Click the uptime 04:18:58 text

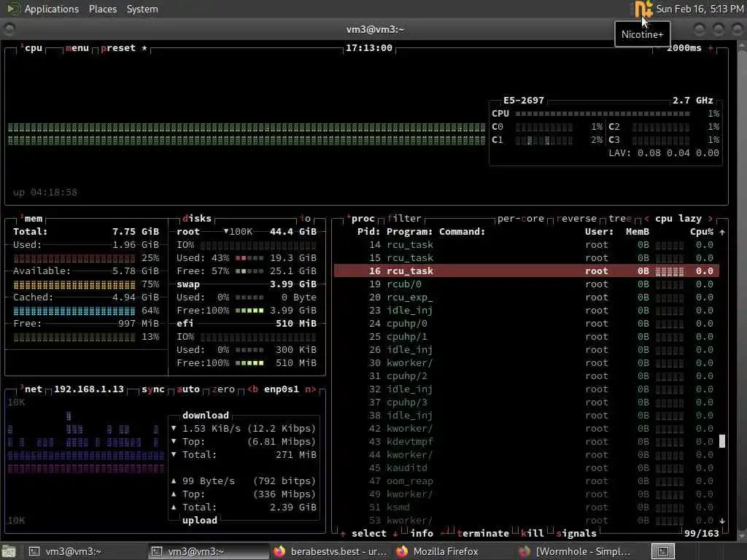[45, 192]
